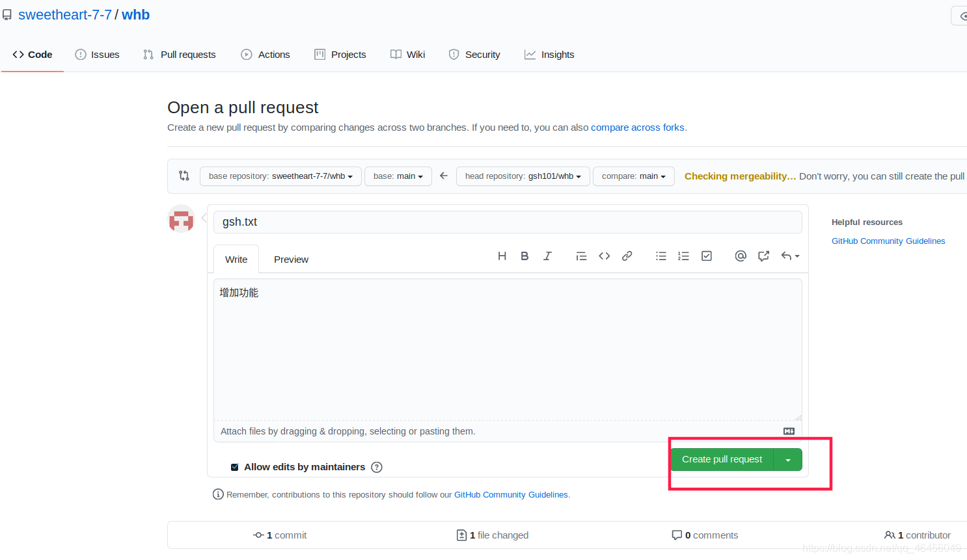Image resolution: width=967 pixels, height=560 pixels.
Task: Insert a bulleted list
Action: point(661,256)
